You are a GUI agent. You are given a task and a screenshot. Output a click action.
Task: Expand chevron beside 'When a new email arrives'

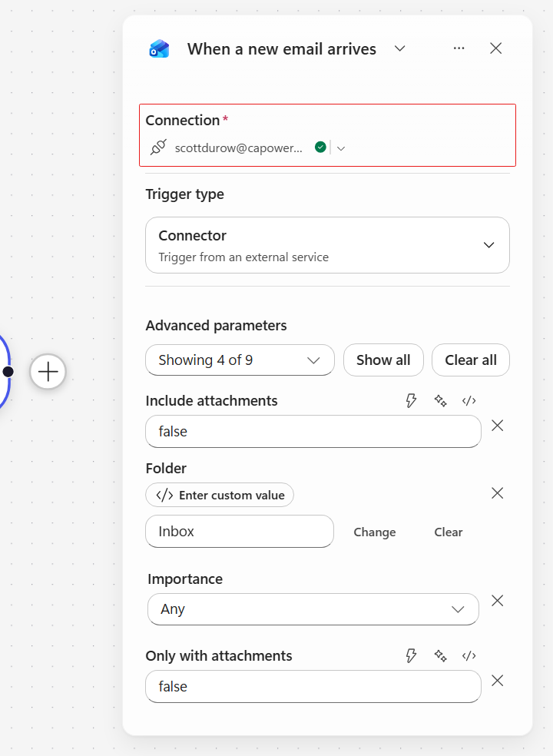[399, 48]
